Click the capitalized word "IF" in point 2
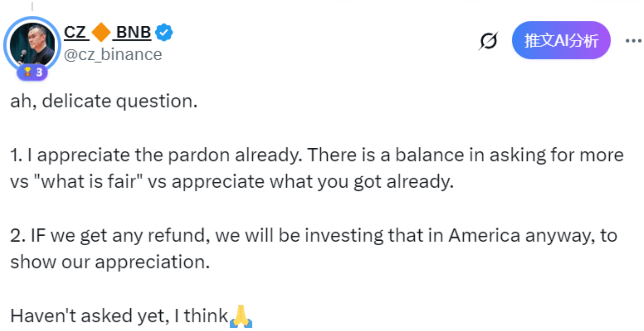The image size is (644, 331). [x=38, y=235]
